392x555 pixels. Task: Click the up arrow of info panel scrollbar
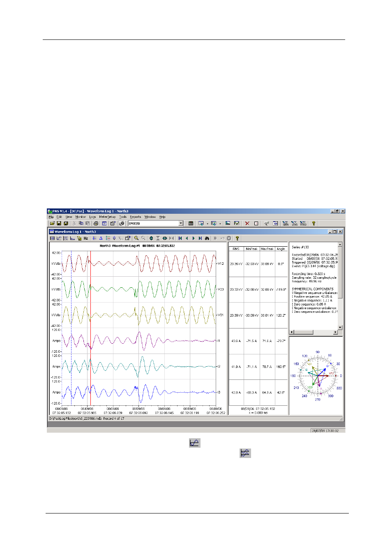pyautogui.click(x=340, y=245)
